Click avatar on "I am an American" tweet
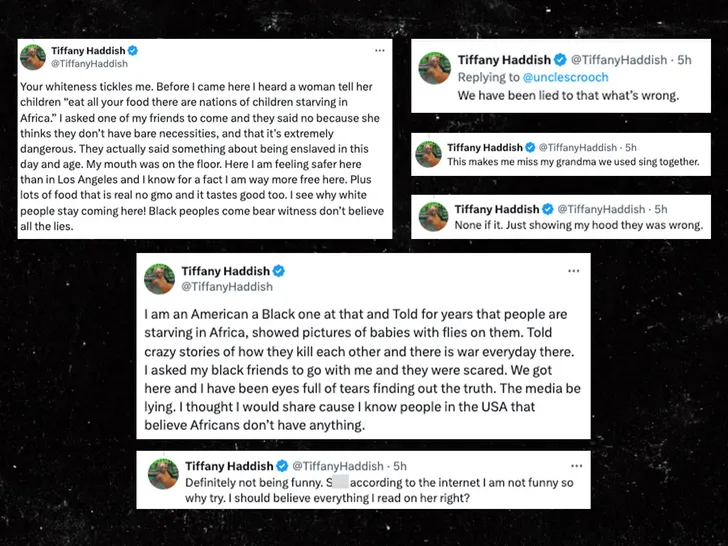Screen dimensions: 728x546 (160, 279)
